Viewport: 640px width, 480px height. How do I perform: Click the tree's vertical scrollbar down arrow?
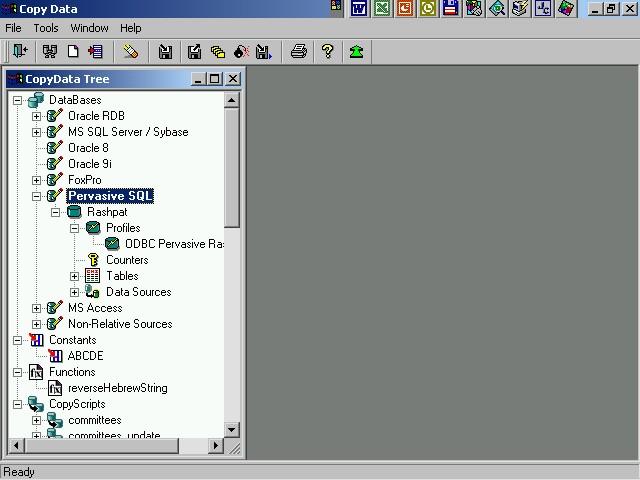(232, 430)
